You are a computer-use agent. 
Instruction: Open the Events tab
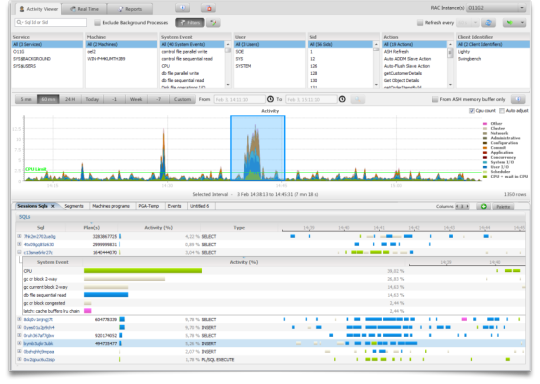pos(174,206)
